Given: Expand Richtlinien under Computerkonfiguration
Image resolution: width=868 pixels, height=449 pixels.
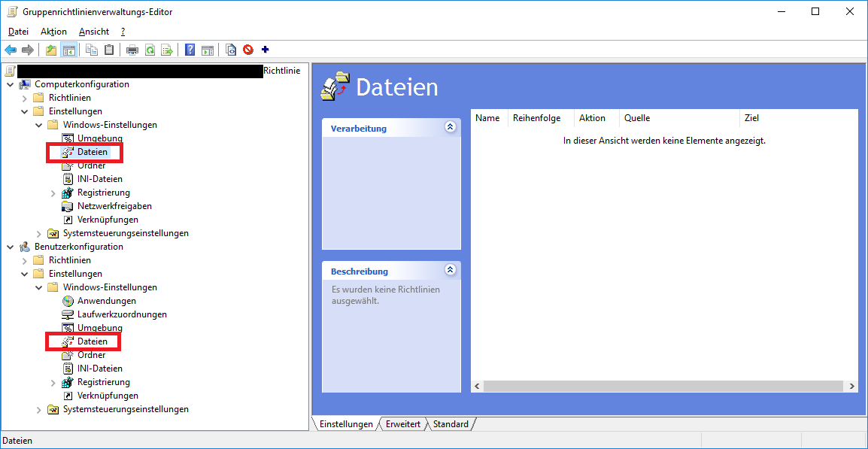Looking at the screenshot, I should coord(25,98).
